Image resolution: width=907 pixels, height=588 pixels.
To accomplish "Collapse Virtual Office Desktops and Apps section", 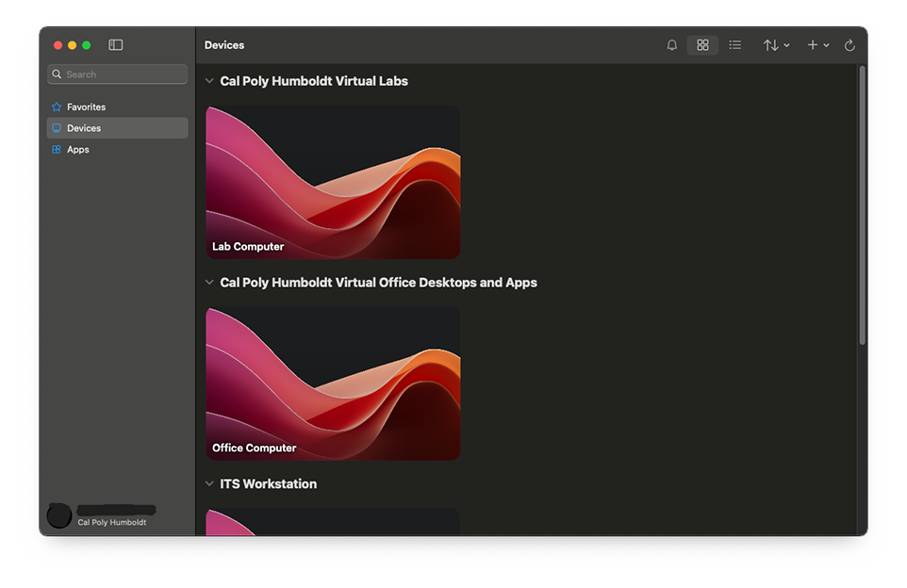I will point(209,282).
